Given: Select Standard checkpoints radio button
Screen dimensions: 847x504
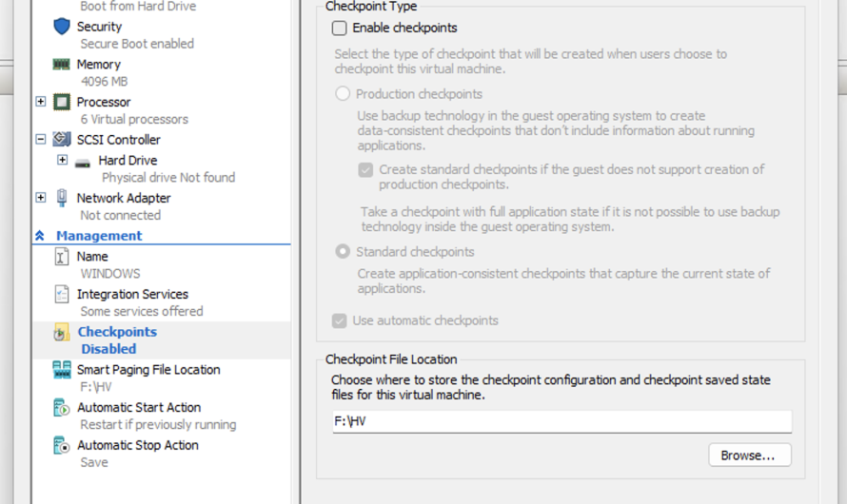Looking at the screenshot, I should (x=343, y=252).
